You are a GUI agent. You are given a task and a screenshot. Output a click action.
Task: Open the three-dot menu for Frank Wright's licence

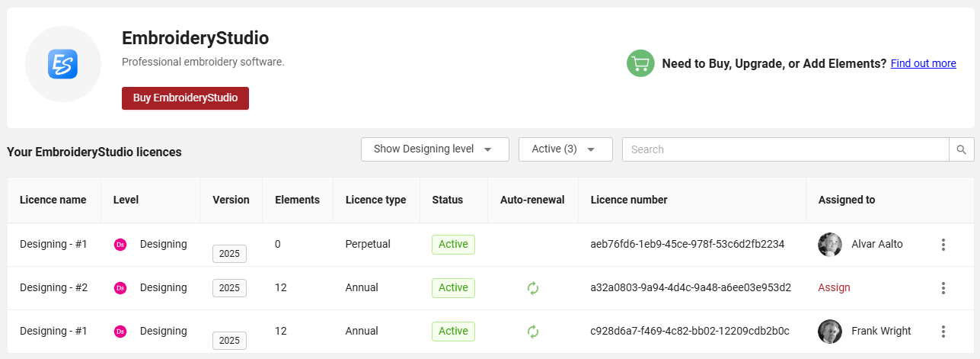pyautogui.click(x=943, y=332)
